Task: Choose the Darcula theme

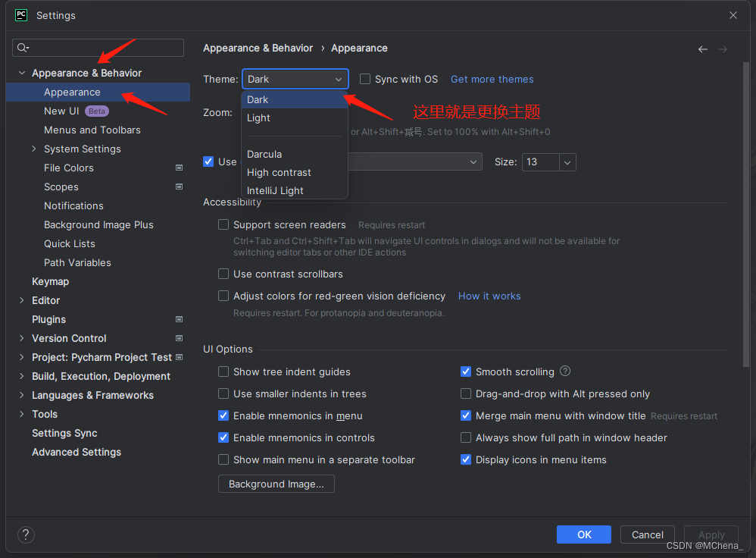Action: [295, 154]
